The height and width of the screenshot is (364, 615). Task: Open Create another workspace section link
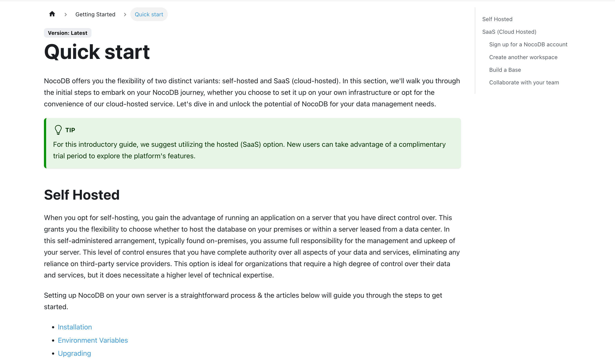523,57
